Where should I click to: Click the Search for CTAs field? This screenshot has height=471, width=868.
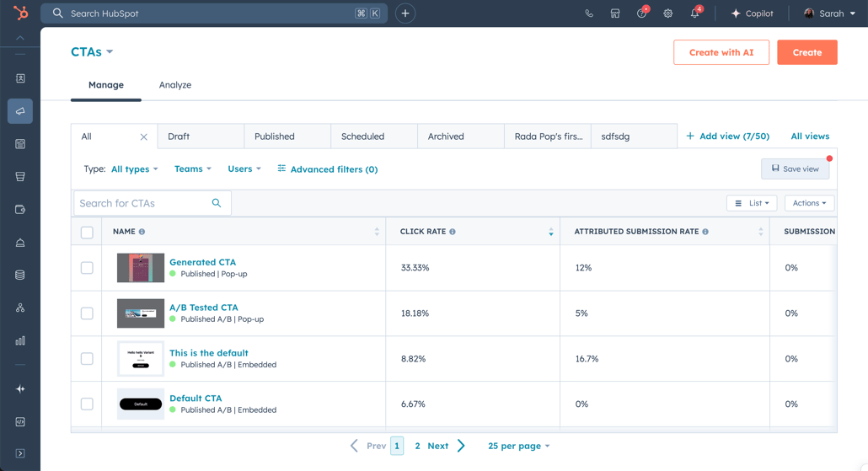pos(153,203)
